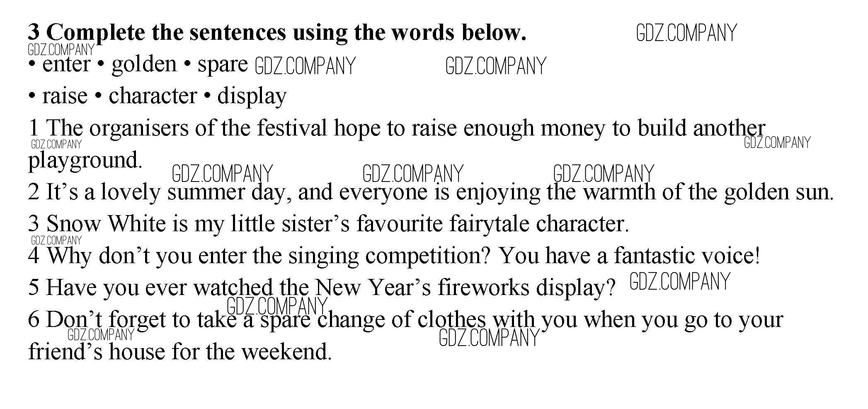The height and width of the screenshot is (409, 868).
Task: Click the word "playground." ending sentence 1
Action: (85, 160)
